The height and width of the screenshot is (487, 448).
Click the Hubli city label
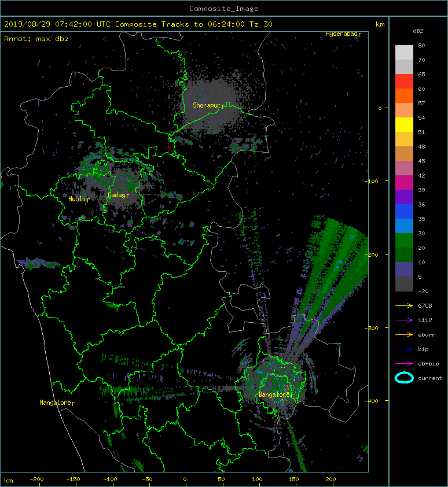tap(79, 199)
